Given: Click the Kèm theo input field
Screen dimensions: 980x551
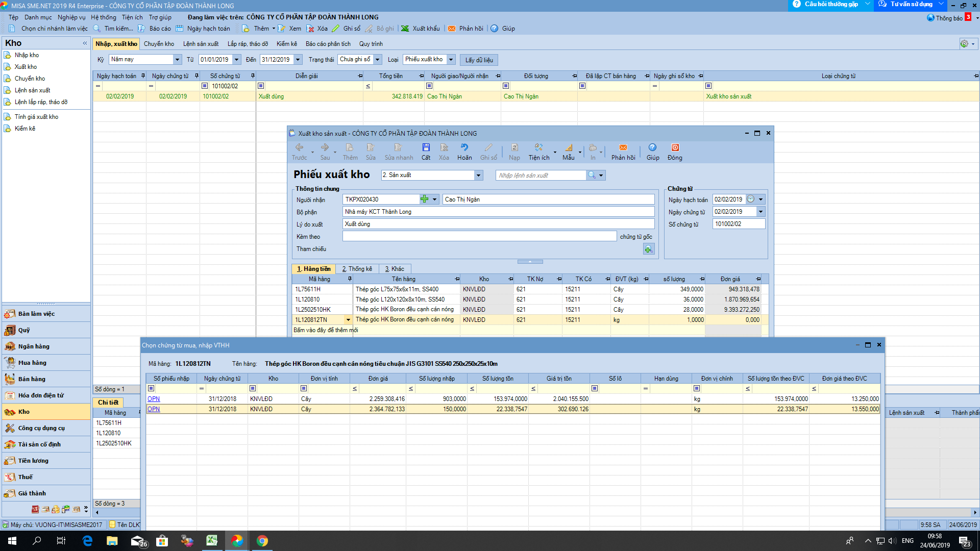Looking at the screenshot, I should (x=479, y=236).
